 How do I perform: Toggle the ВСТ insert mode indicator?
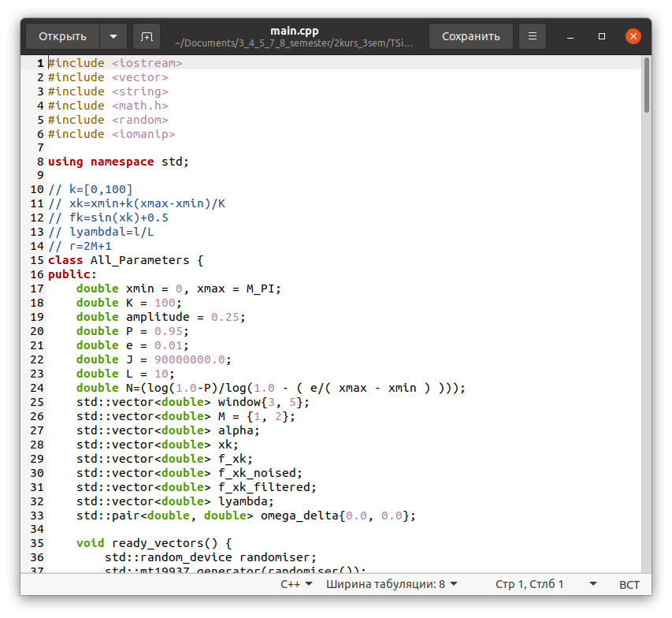click(629, 584)
